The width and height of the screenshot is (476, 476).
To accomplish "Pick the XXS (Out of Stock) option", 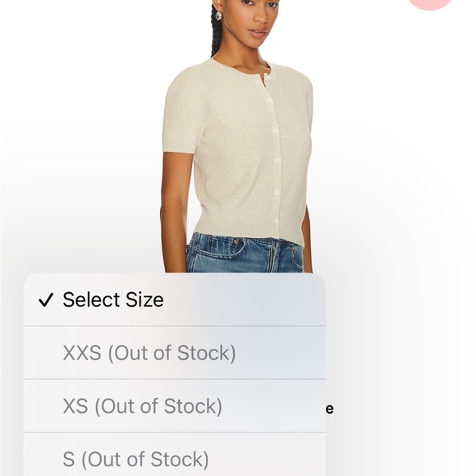I will (175, 352).
